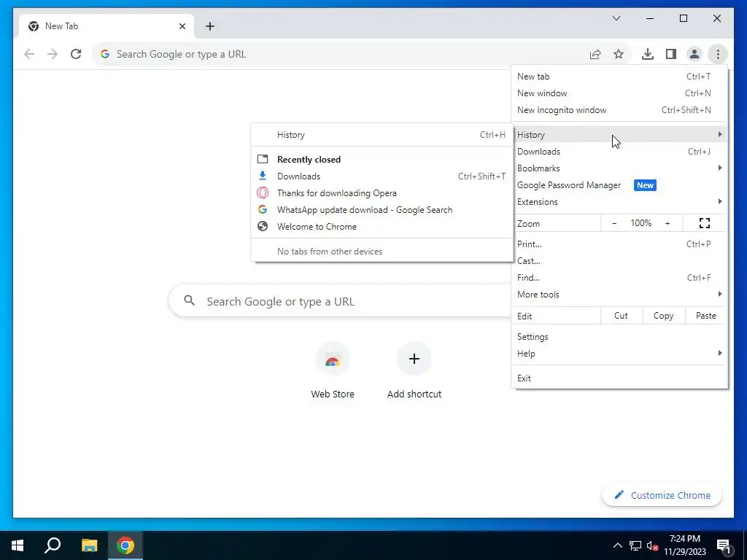Expand the Bookmarks submenu
Screen dimensions: 747x560
coord(619,168)
